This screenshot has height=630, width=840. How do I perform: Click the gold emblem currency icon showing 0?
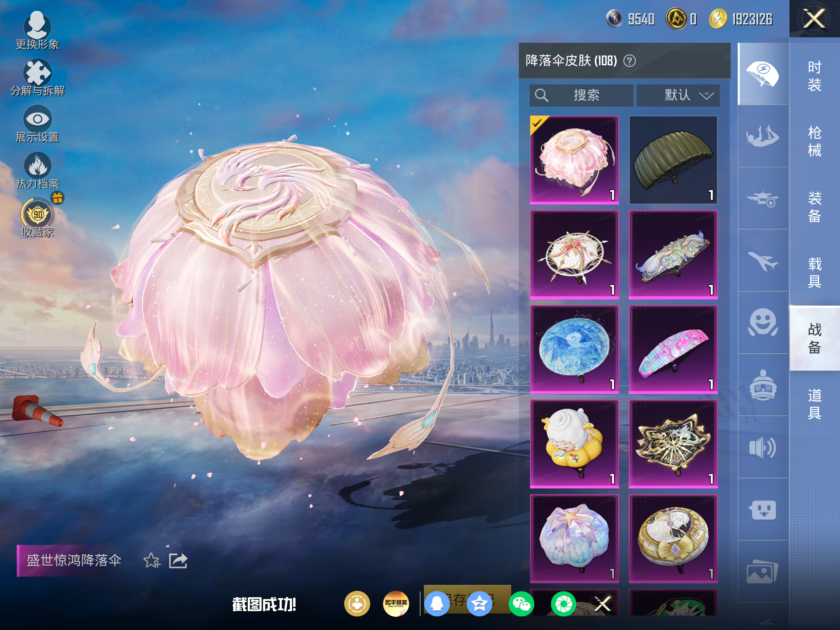tap(676, 19)
